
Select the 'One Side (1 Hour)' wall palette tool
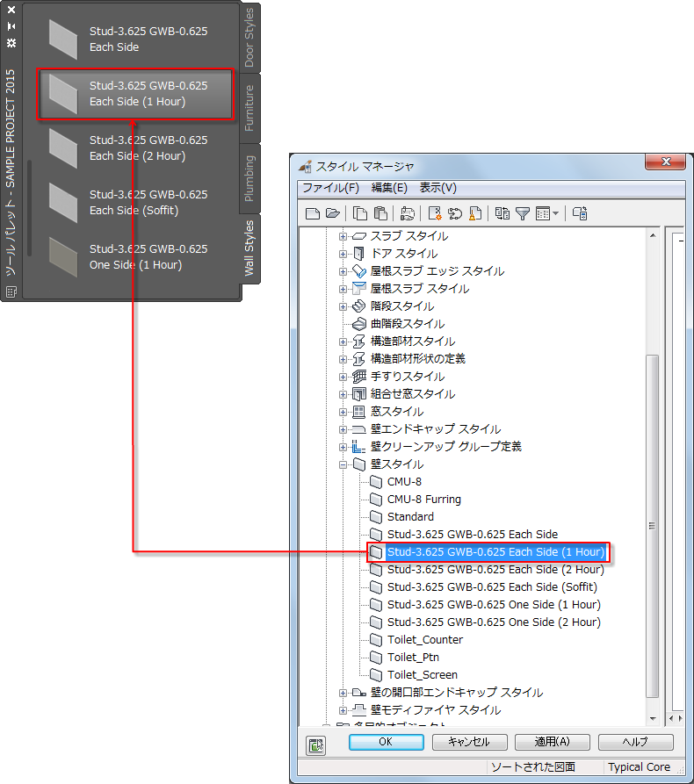point(135,257)
